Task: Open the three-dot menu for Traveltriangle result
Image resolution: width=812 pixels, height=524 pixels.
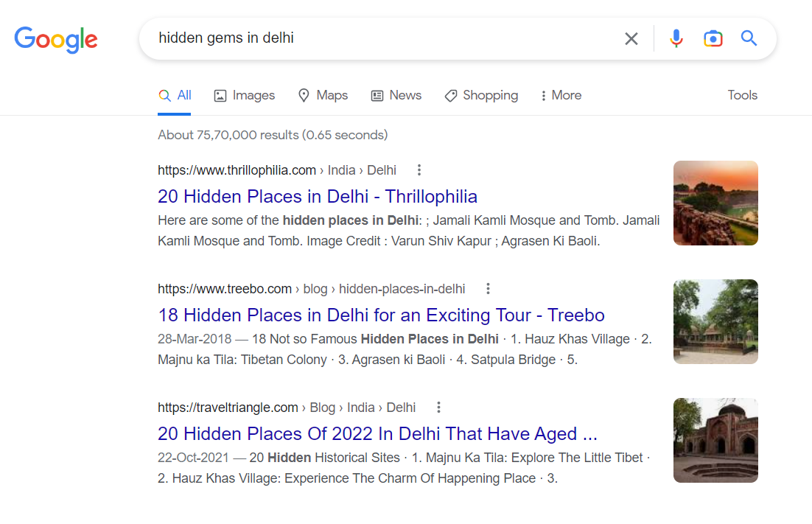Action: [x=438, y=408]
